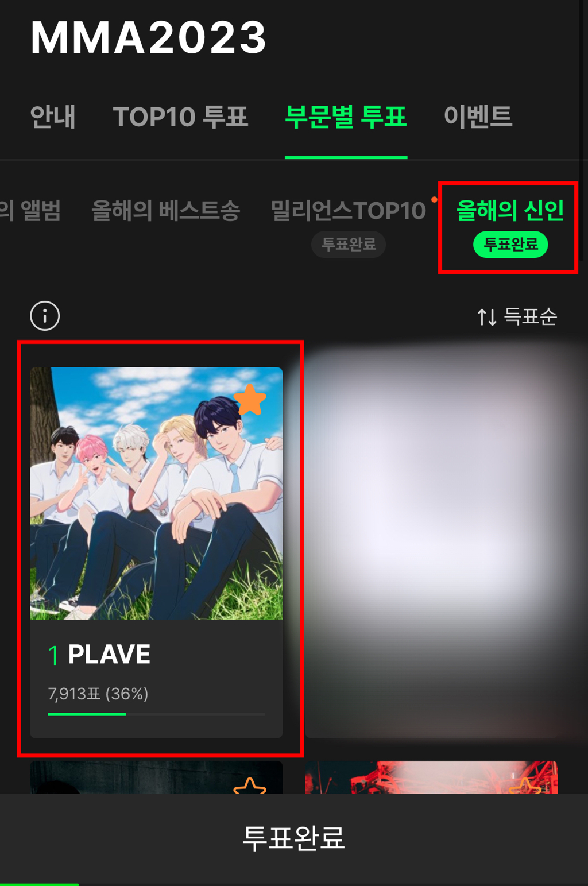Switch to the TOP10 투표 tab
Image resolution: width=588 pixels, height=886 pixels.
180,117
